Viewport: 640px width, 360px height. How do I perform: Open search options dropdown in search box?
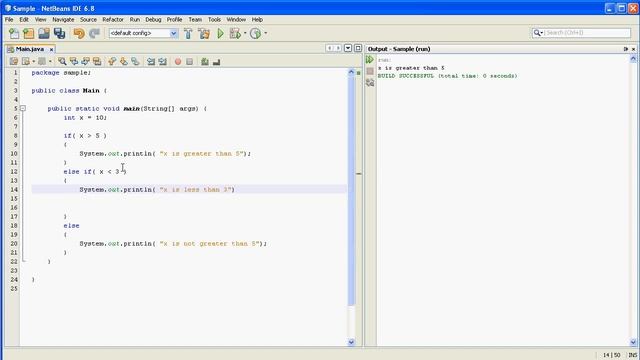tap(538, 33)
